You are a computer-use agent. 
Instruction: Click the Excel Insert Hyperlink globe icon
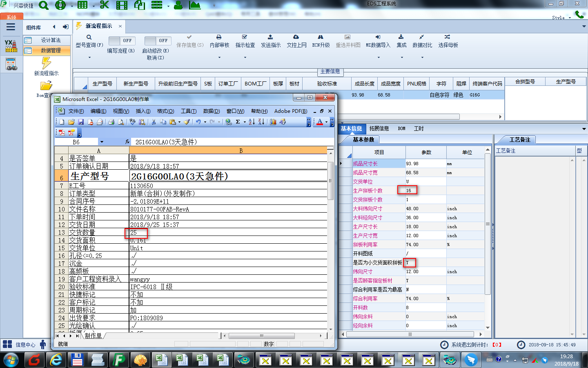(x=229, y=122)
